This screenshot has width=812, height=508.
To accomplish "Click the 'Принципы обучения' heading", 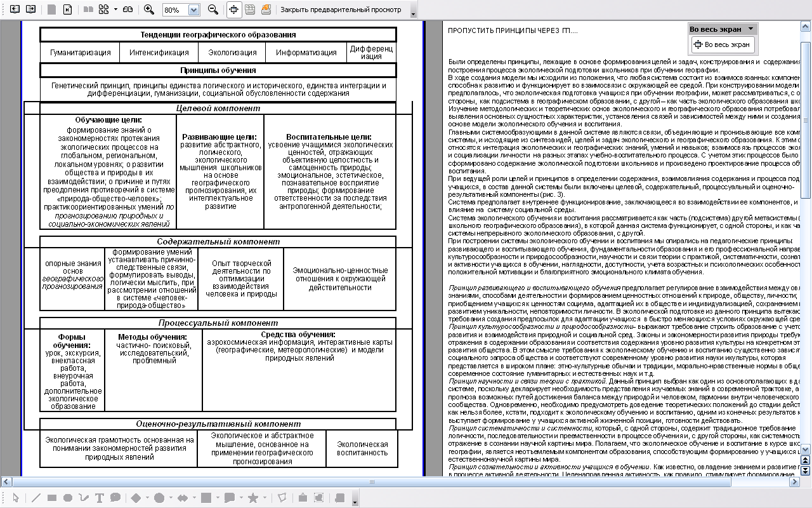I will pyautogui.click(x=218, y=70).
